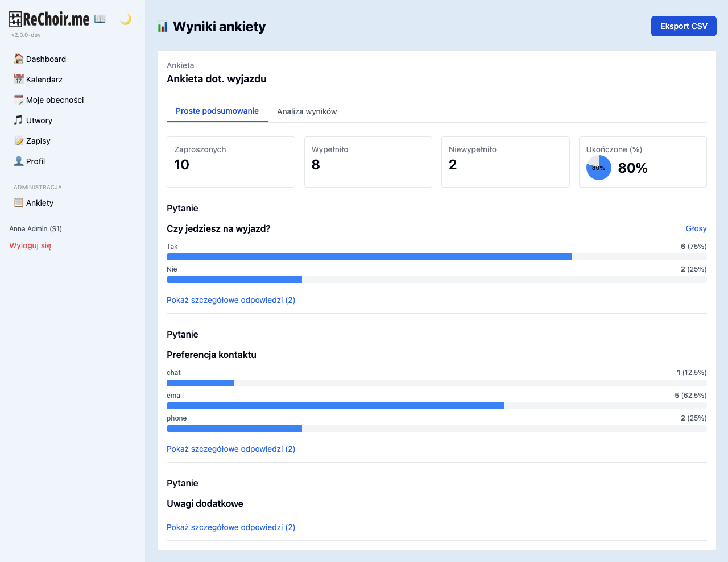The width and height of the screenshot is (728, 562).
Task: Expand detailed answers under Czy jedziesz na wyjazd
Action: (230, 300)
